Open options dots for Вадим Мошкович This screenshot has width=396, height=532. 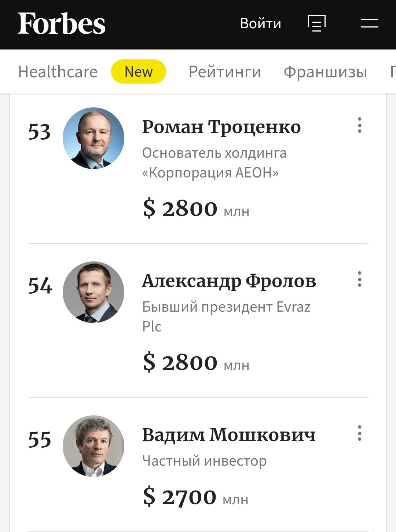coord(360,433)
